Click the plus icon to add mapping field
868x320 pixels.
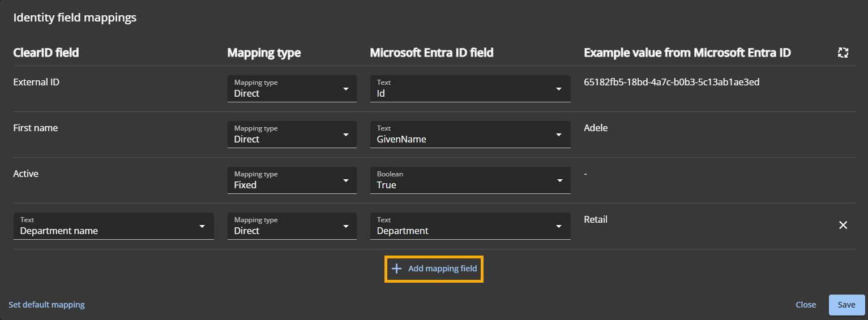pyautogui.click(x=396, y=269)
